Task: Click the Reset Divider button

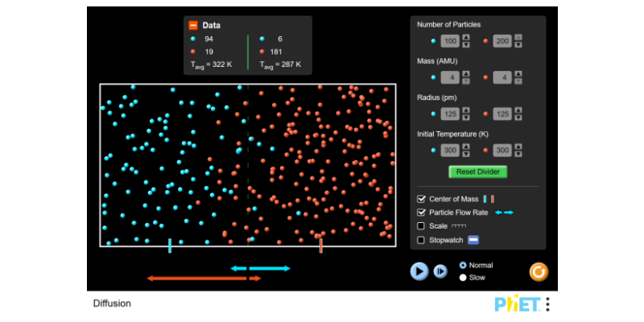Action: tap(478, 171)
